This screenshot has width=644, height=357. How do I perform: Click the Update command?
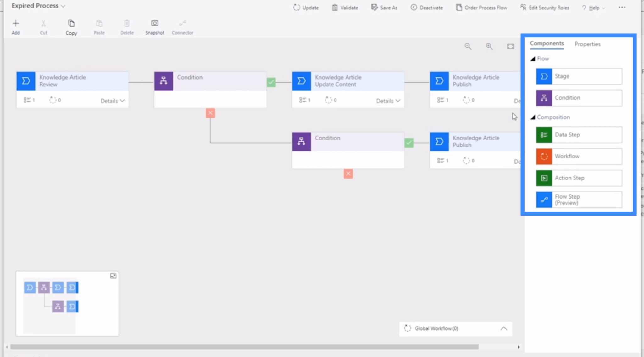(306, 8)
